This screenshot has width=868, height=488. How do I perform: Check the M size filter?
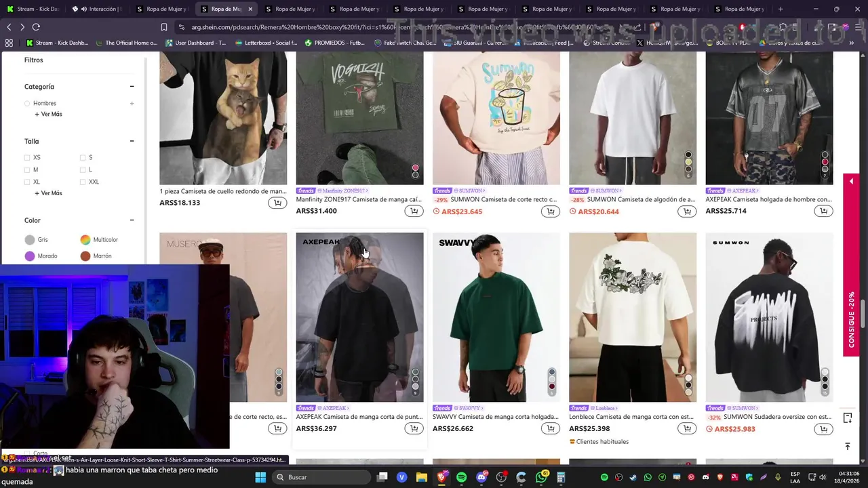(27, 169)
